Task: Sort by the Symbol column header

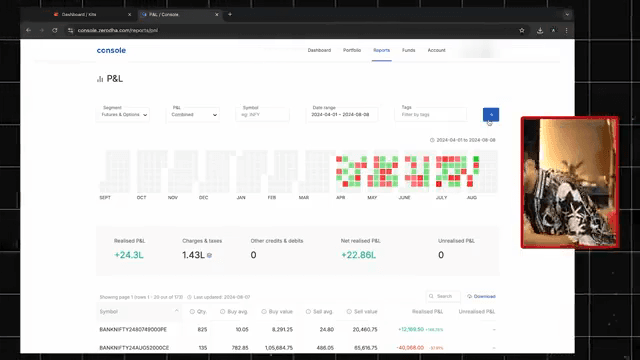Action: (x=109, y=311)
